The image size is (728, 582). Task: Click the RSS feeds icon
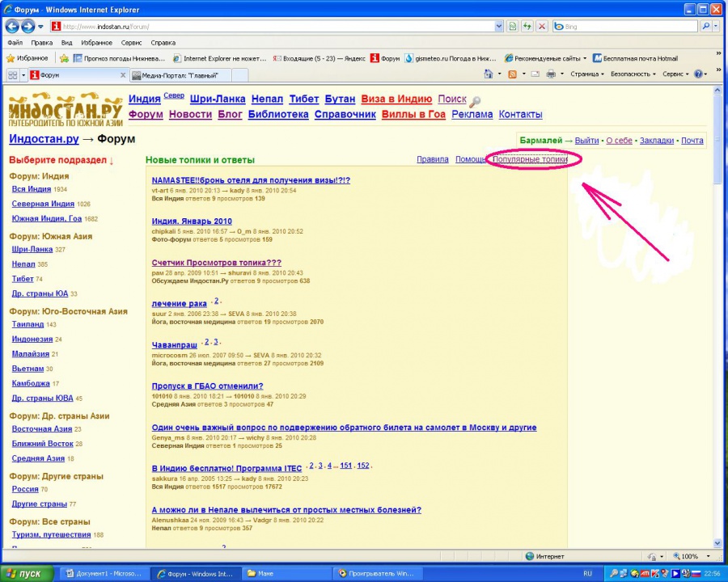(512, 74)
